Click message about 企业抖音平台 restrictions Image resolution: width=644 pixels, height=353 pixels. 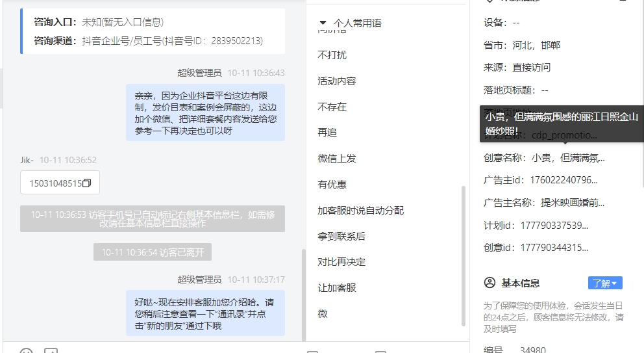(x=205, y=112)
